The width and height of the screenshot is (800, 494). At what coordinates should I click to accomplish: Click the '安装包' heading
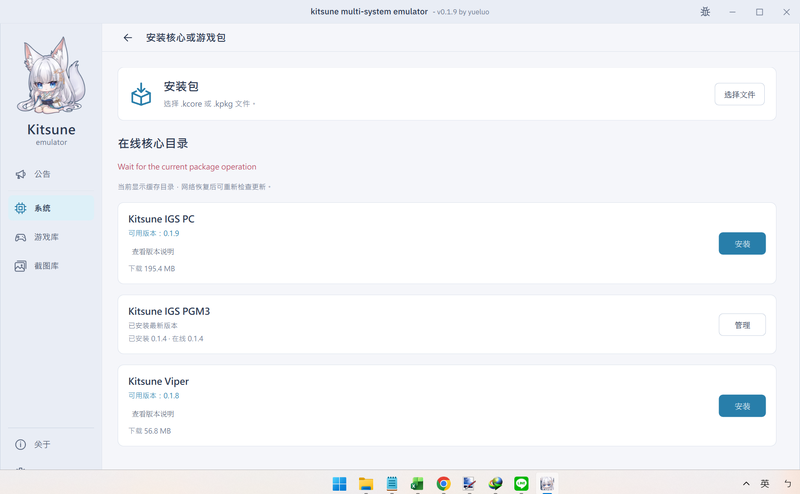(x=181, y=86)
